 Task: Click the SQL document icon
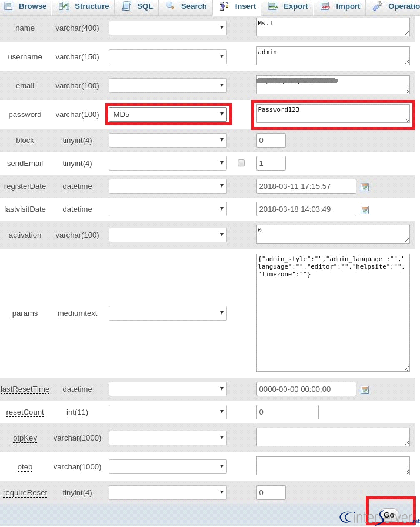(126, 6)
